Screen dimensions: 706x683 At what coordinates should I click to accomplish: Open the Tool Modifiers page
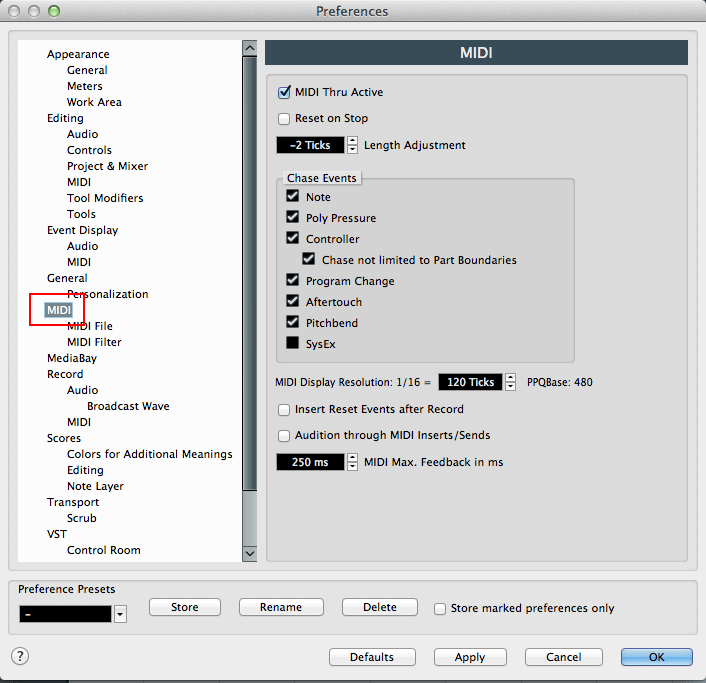coord(105,198)
